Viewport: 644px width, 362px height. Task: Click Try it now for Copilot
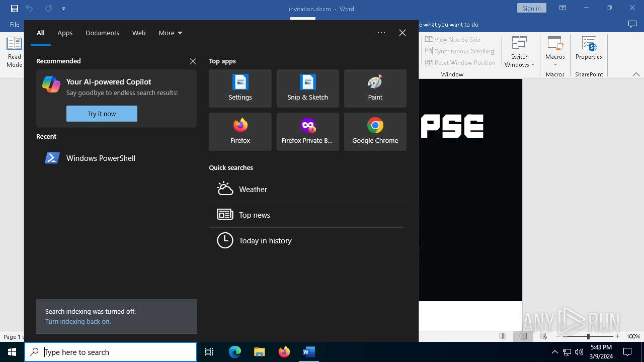102,114
